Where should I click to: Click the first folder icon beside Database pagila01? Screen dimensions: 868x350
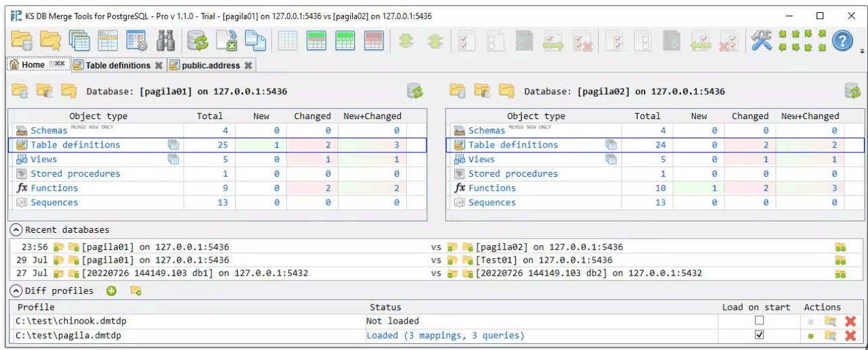(x=20, y=91)
